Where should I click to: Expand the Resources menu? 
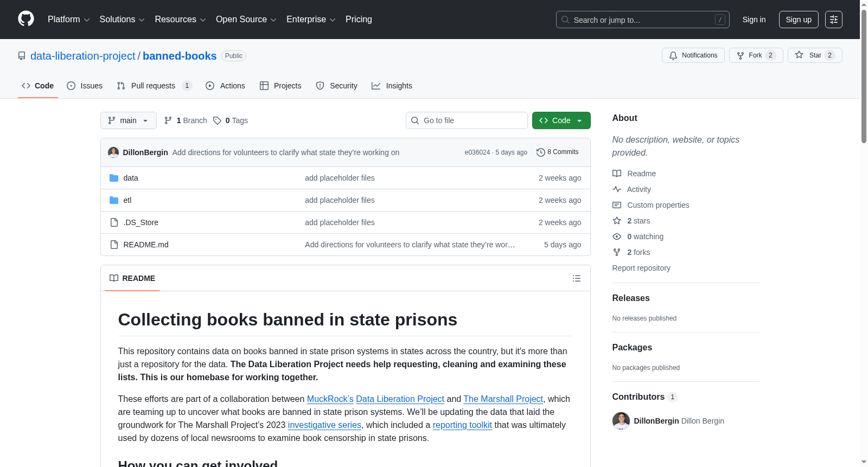tap(180, 20)
